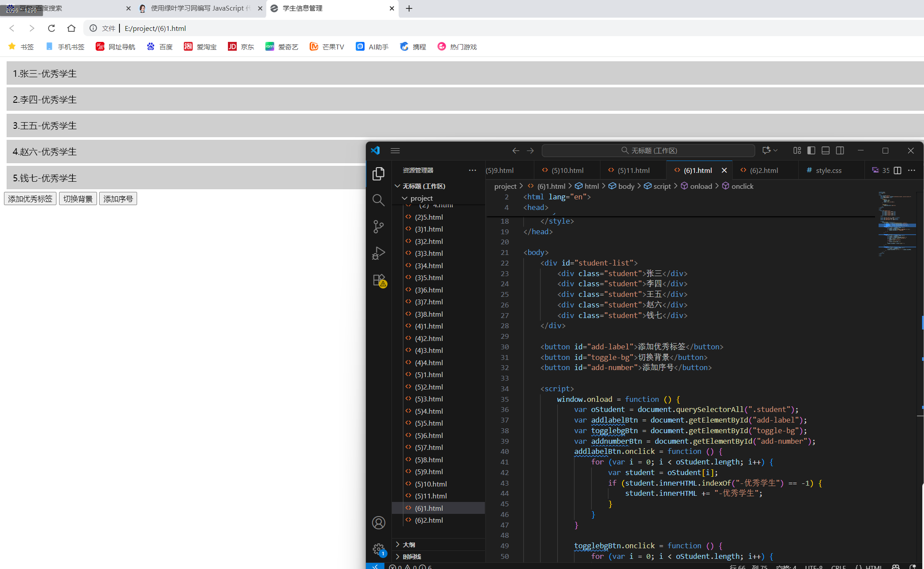The width and height of the screenshot is (924, 569).
Task: Toggle the bottom panel visibility
Action: pyautogui.click(x=826, y=150)
